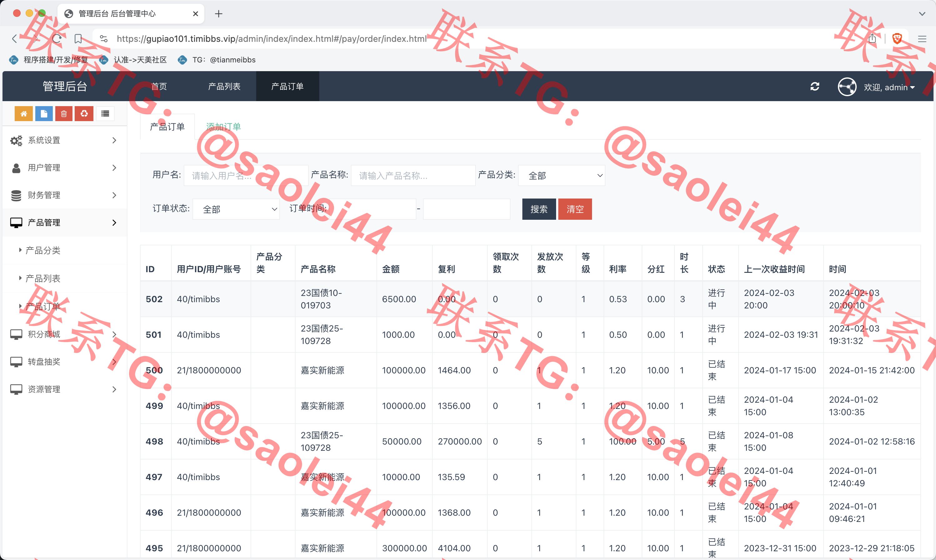Click the 用户名 input field

(x=246, y=175)
